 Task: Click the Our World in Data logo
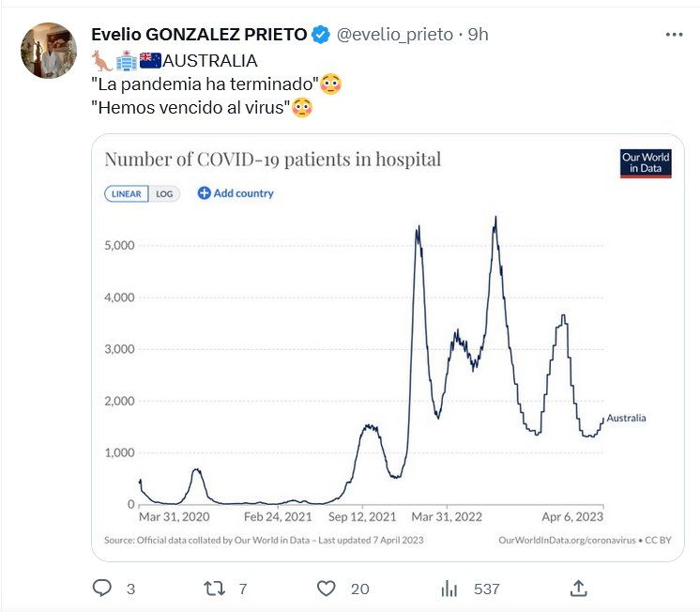646,162
